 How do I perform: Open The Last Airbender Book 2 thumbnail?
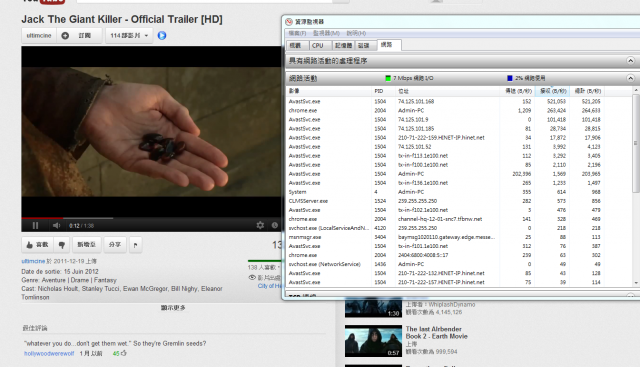373,341
